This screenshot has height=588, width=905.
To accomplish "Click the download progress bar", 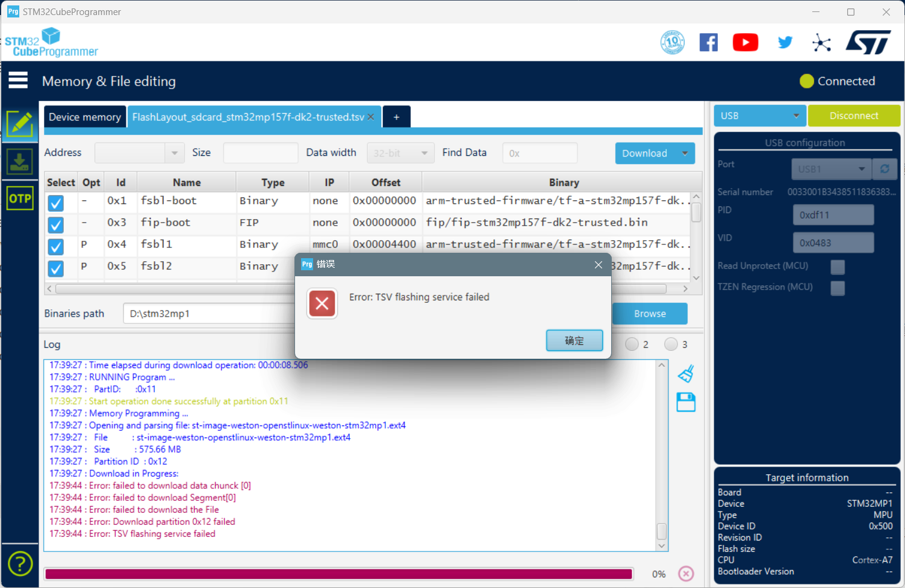I will point(339,574).
